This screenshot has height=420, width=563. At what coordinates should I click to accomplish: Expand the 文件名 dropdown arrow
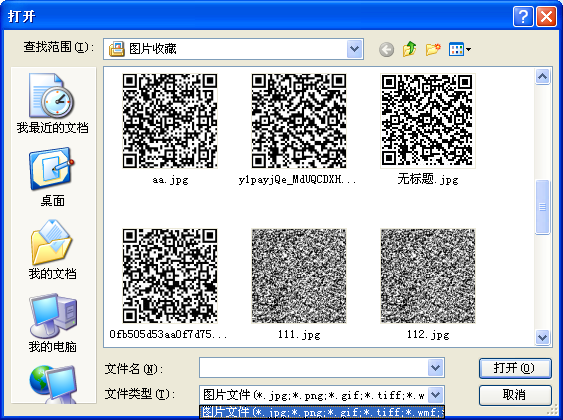click(436, 367)
